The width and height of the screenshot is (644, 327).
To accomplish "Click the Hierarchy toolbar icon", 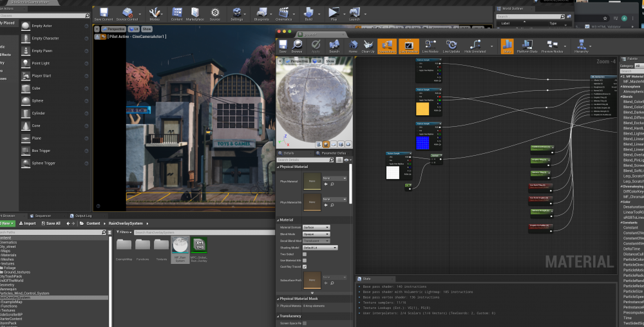I will click(582, 46).
